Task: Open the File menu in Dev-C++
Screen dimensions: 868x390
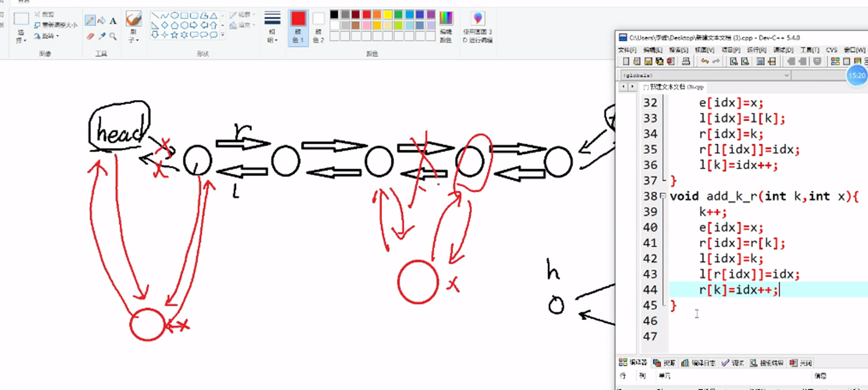Action: click(x=627, y=50)
